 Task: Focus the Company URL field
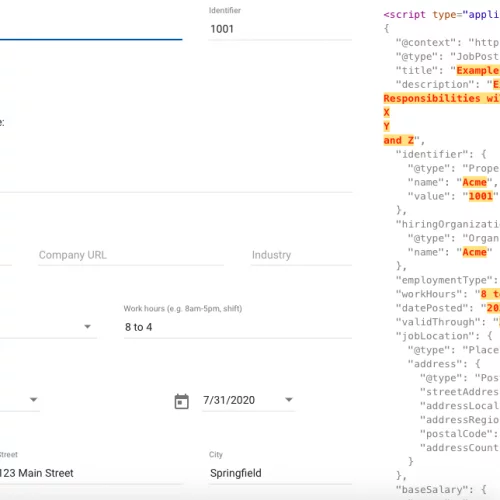(x=131, y=255)
